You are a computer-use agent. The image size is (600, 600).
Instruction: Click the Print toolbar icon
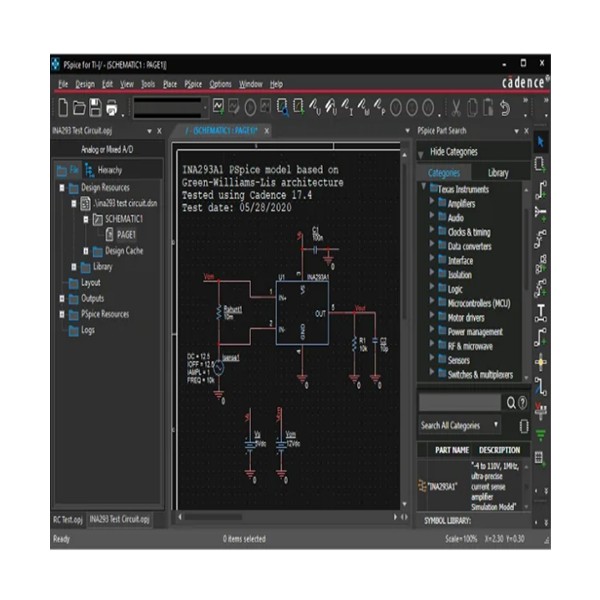(112, 108)
